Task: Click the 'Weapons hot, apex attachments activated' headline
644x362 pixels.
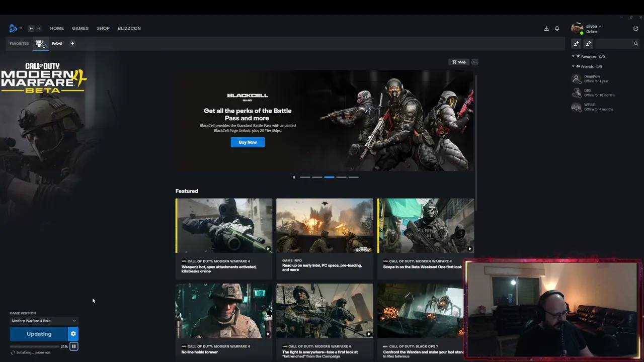Action: (x=219, y=269)
